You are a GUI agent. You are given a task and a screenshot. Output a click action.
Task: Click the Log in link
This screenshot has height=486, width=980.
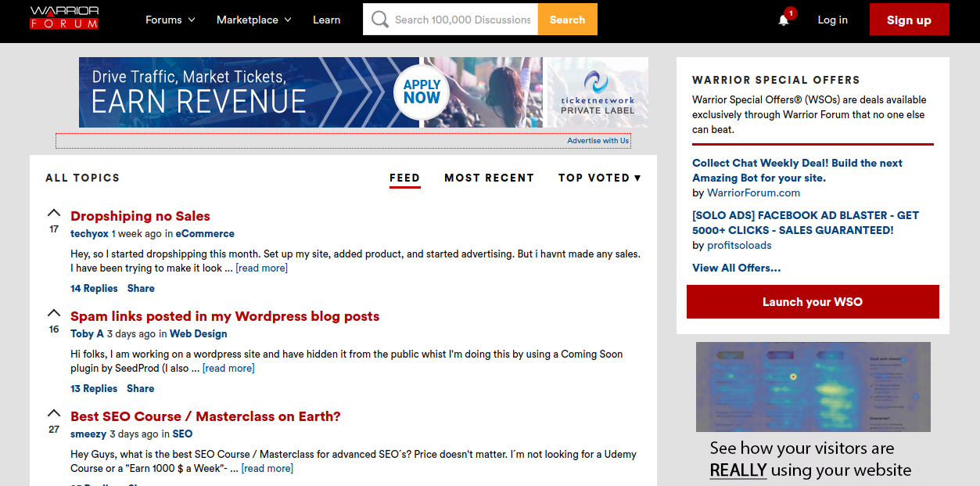click(x=832, y=20)
